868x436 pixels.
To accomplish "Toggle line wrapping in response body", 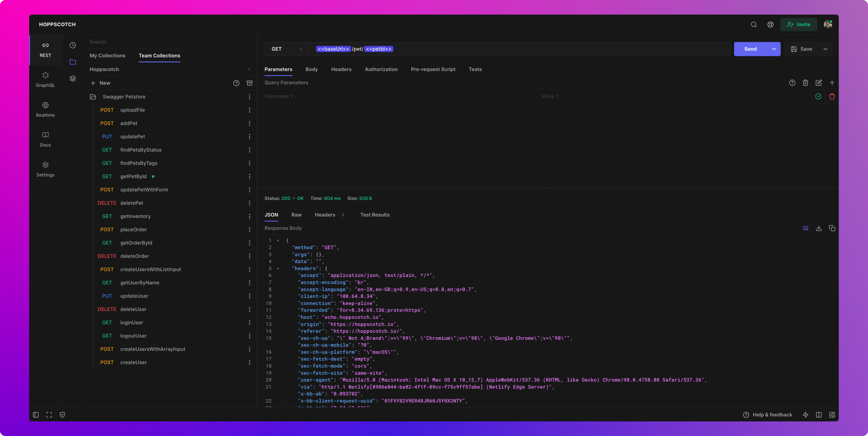I will pos(805,228).
